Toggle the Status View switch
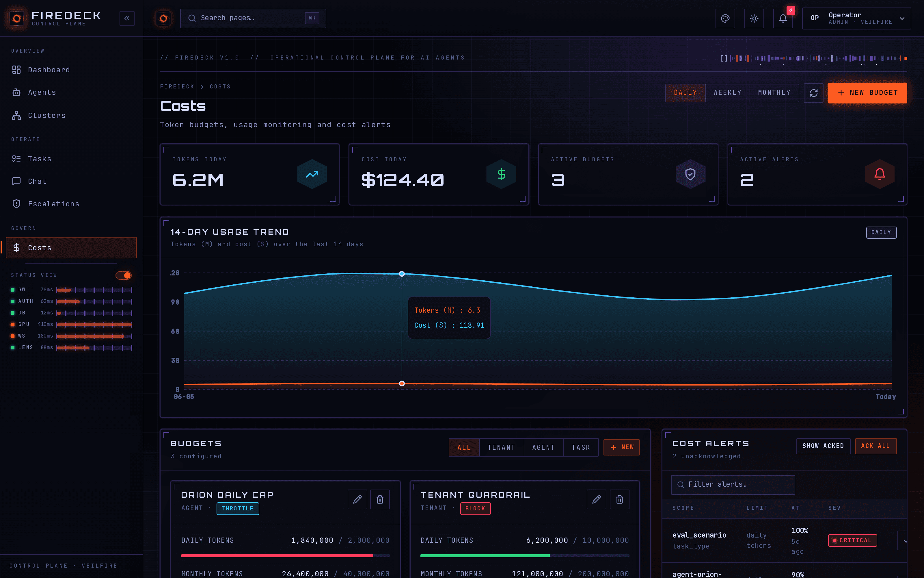This screenshot has height=578, width=924. 123,275
